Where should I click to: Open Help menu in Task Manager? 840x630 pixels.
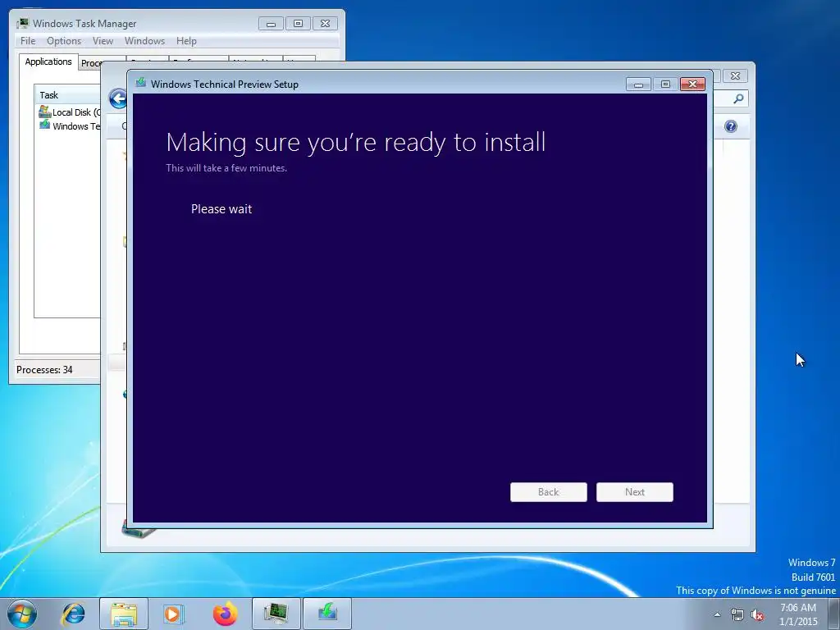[186, 41]
